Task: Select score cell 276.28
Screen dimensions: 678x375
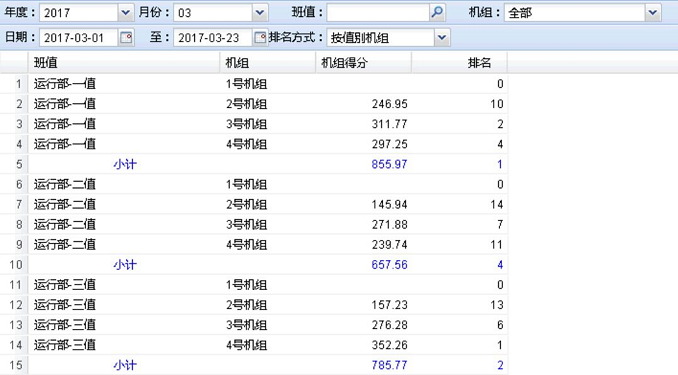Action: [x=389, y=325]
